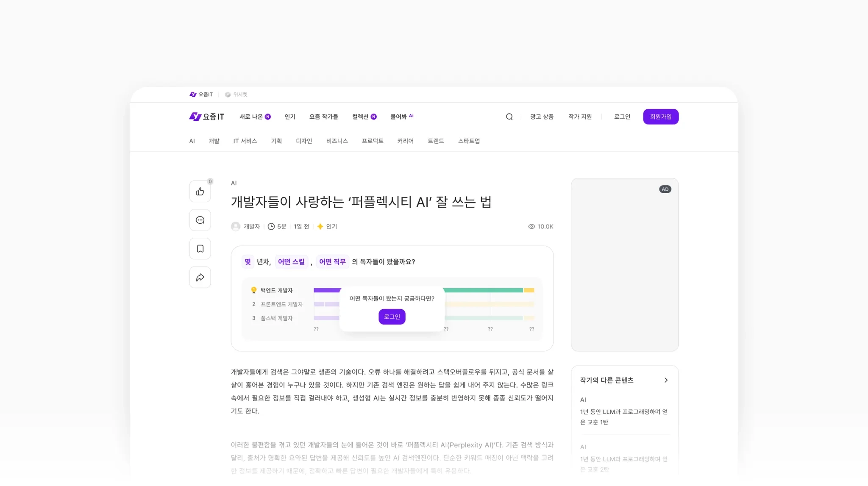This screenshot has width=868, height=486.
Task: Open the 새로 나온 menu
Action: (251, 117)
